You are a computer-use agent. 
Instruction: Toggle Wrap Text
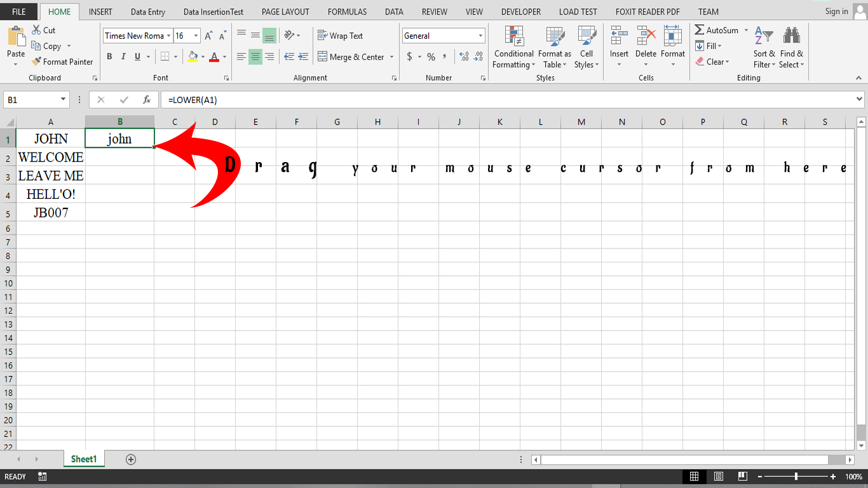(340, 36)
